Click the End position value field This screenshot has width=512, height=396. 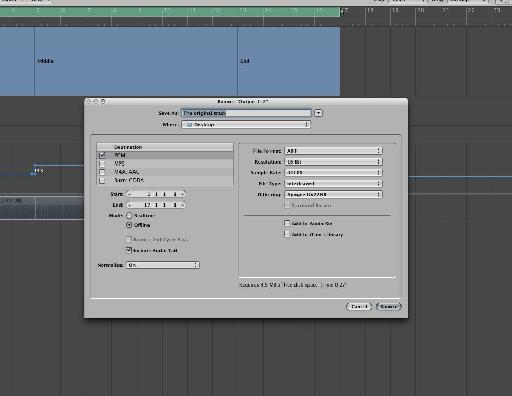(x=156, y=205)
